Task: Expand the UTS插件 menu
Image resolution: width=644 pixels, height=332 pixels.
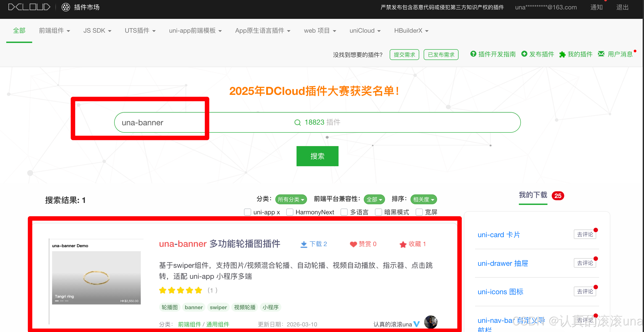Action: [140, 31]
